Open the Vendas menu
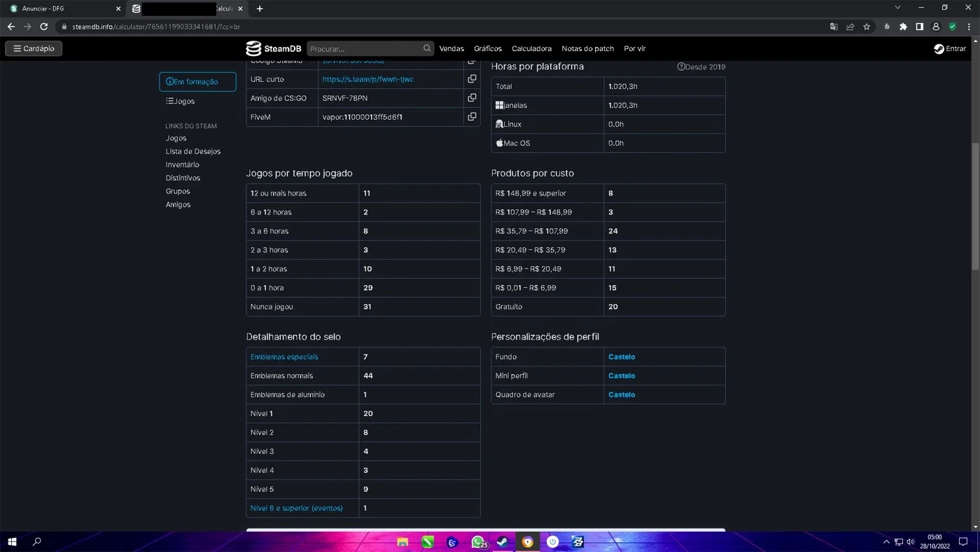 click(x=451, y=48)
